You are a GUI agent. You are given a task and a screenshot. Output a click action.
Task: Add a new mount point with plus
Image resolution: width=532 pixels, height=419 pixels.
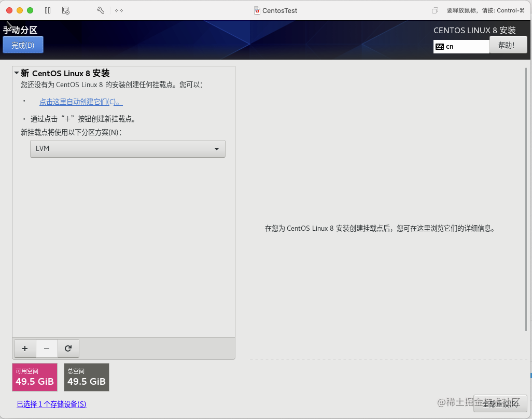(25, 348)
